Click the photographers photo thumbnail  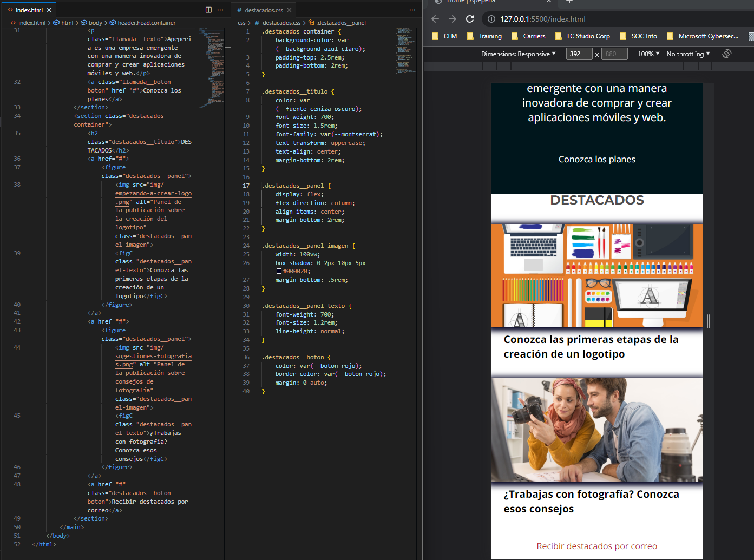[597, 430]
